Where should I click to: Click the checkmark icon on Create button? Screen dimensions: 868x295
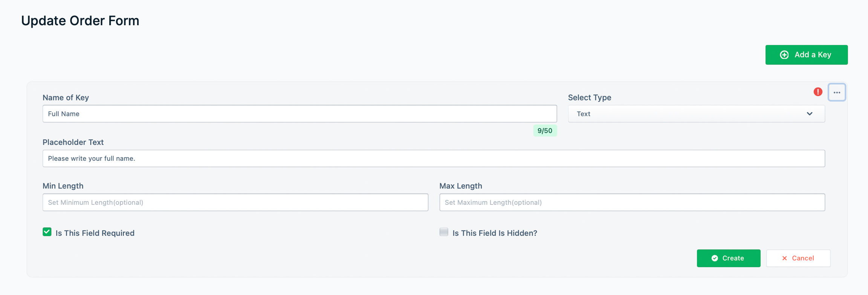click(x=714, y=258)
